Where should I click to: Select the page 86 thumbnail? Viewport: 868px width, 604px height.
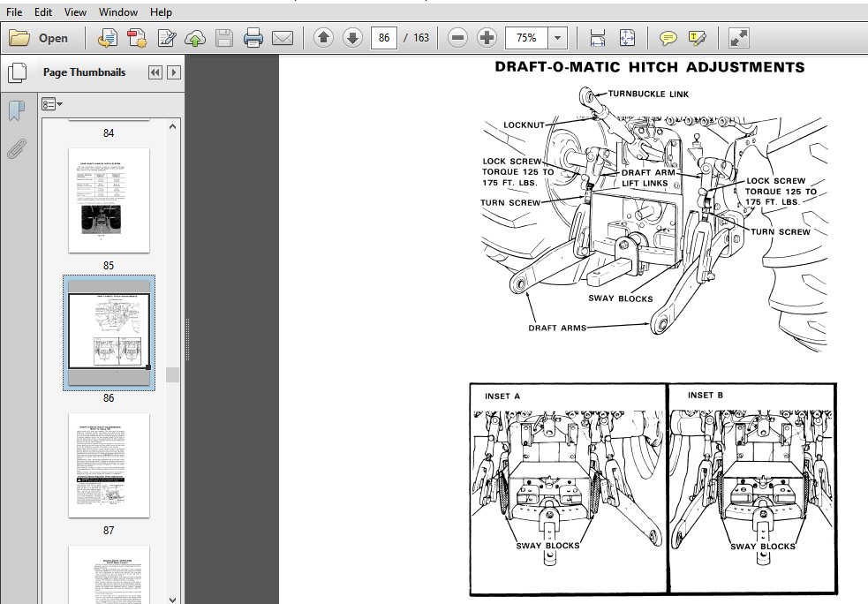pyautogui.click(x=109, y=333)
